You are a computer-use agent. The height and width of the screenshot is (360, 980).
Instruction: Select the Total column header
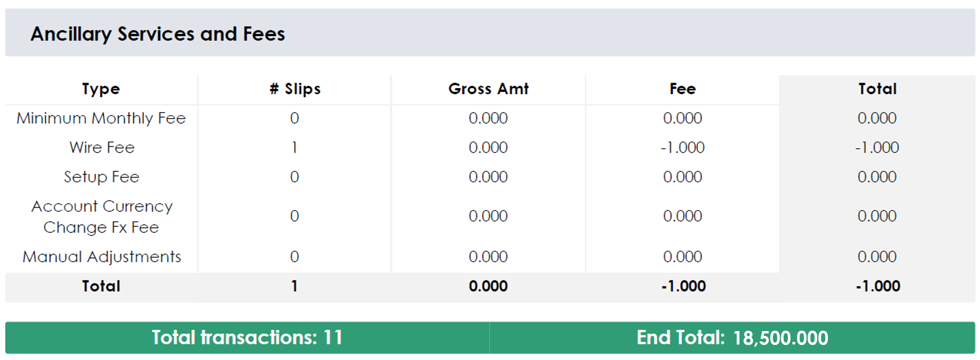pyautogui.click(x=877, y=89)
